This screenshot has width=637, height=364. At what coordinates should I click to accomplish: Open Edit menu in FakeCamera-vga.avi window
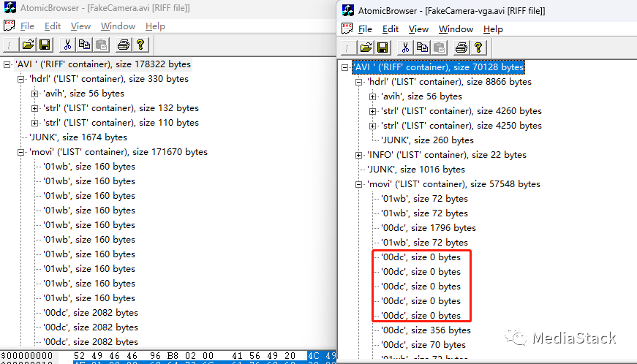(391, 29)
